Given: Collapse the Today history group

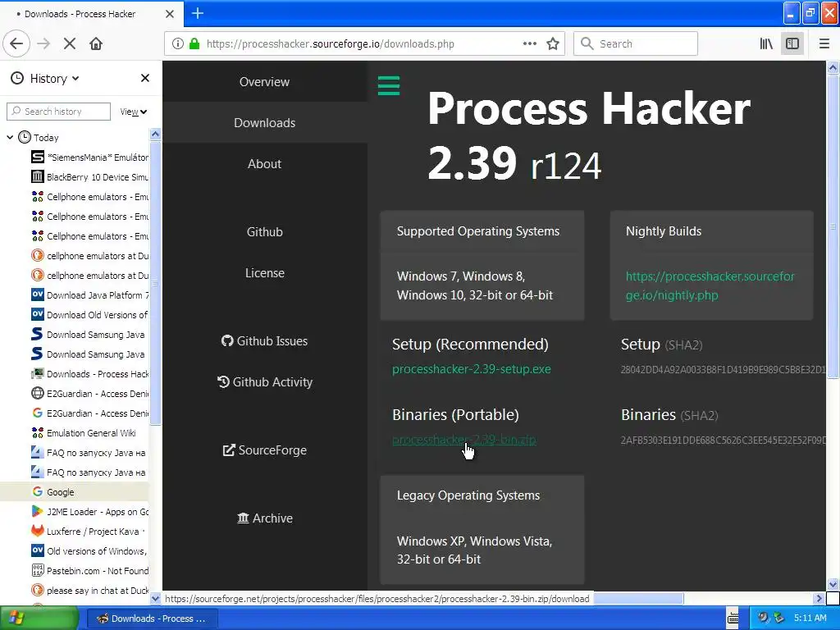Looking at the screenshot, I should point(10,138).
